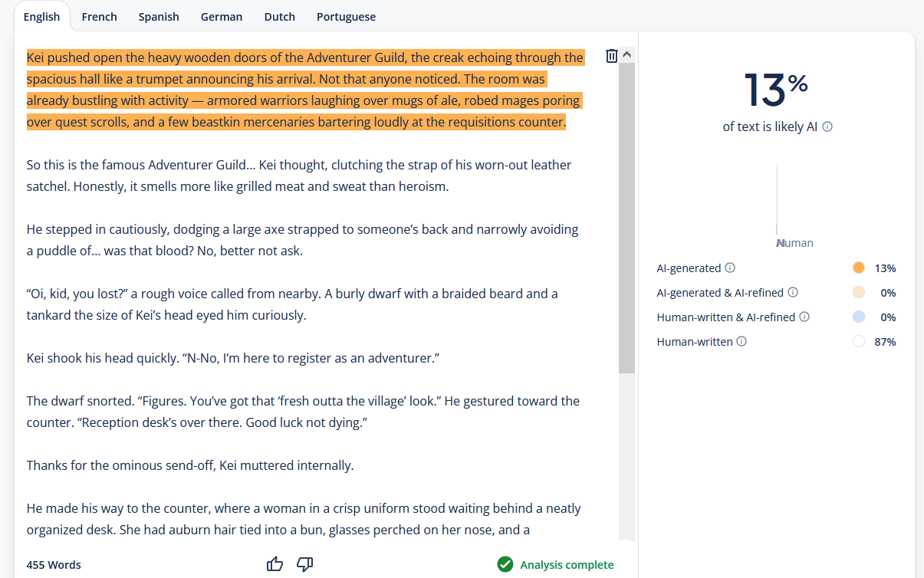
Task: Click info icon beside 'of text is likely AI'
Action: (827, 127)
